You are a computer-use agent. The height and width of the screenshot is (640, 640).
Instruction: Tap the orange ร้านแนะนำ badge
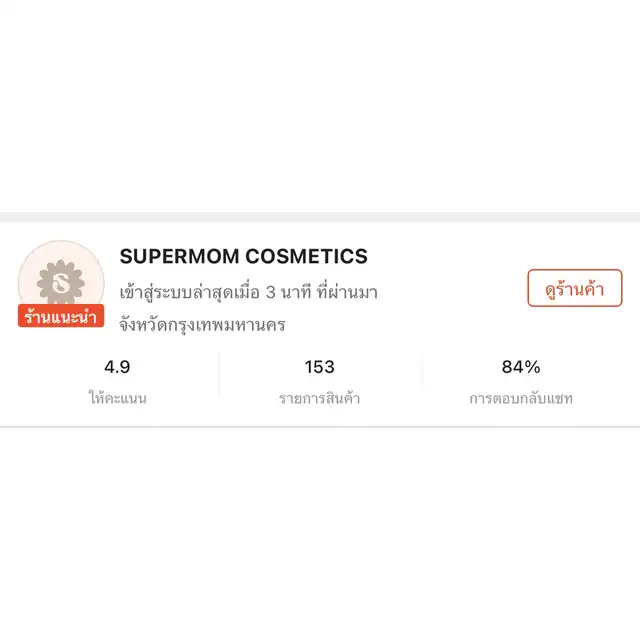[61, 316]
